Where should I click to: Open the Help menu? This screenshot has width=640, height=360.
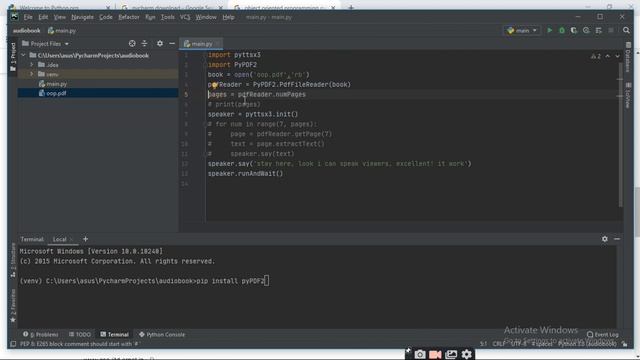(228, 17)
